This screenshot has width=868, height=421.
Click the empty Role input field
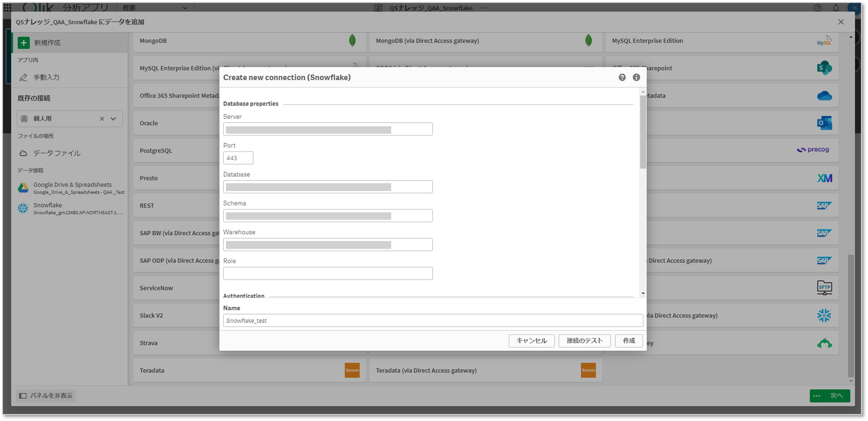[x=328, y=273]
